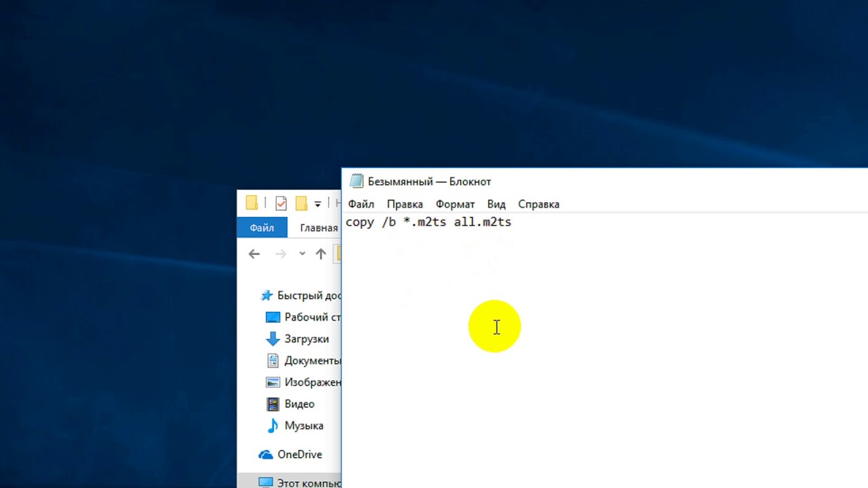Open the Справка menu in Notepad

(538, 204)
